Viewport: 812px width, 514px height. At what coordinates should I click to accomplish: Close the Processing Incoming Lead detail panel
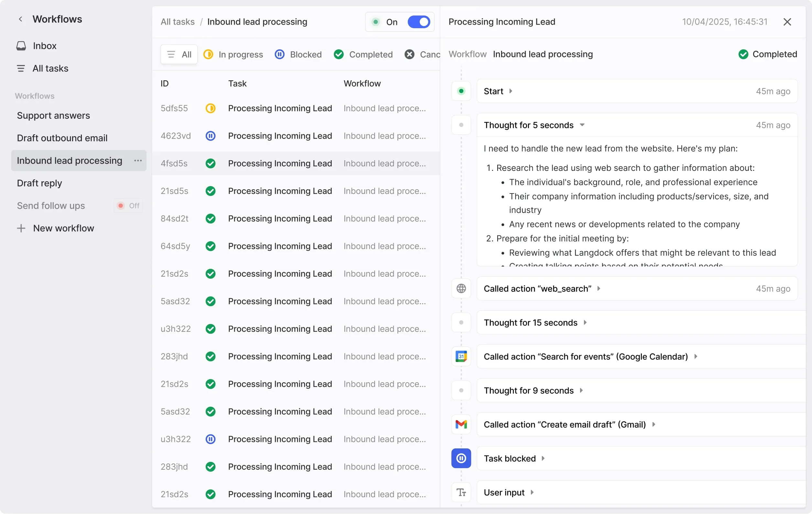click(x=787, y=22)
